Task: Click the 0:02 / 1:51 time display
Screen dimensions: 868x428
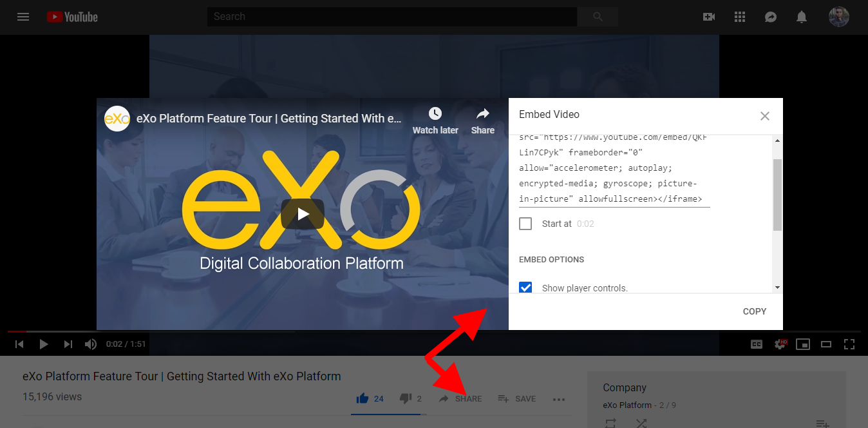Action: (126, 344)
